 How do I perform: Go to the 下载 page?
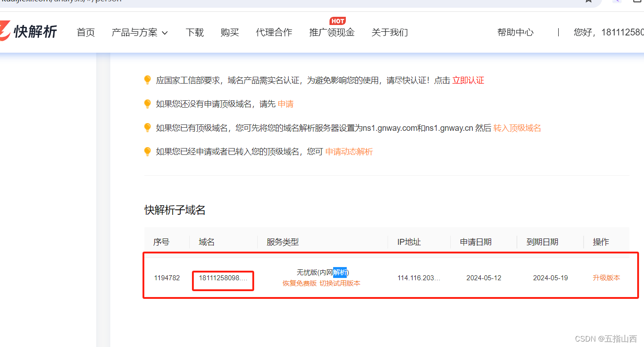coord(195,32)
